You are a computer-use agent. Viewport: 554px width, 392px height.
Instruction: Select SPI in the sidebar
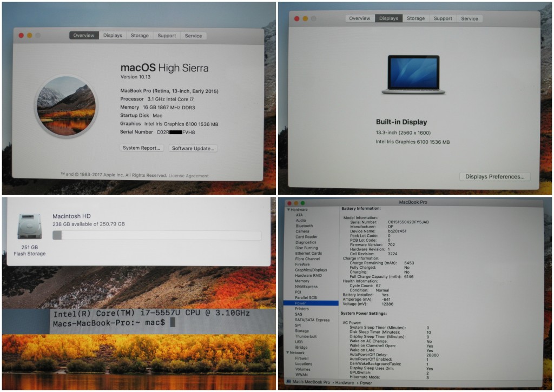(298, 325)
